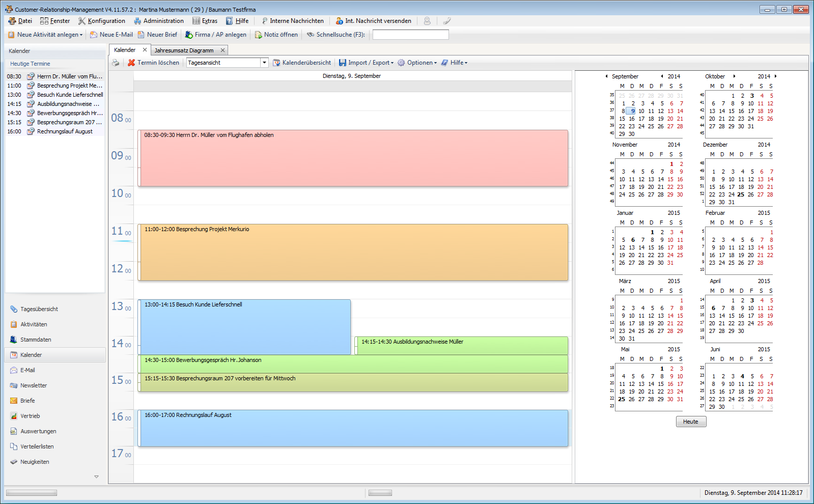The height and width of the screenshot is (504, 814).
Task: Start a Neuer Brief from the toolbar
Action: pyautogui.click(x=158, y=35)
